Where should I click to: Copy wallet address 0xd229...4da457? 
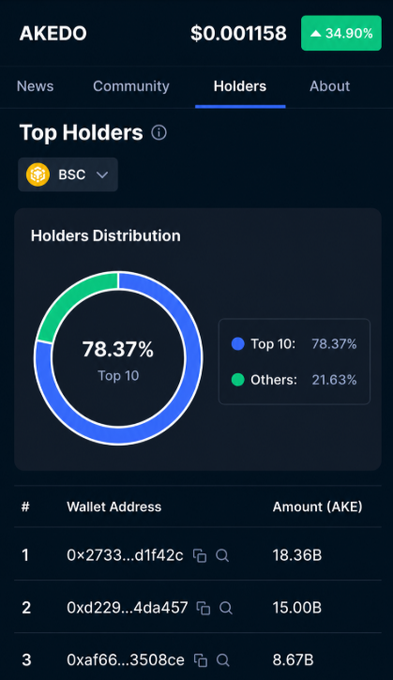(x=203, y=608)
